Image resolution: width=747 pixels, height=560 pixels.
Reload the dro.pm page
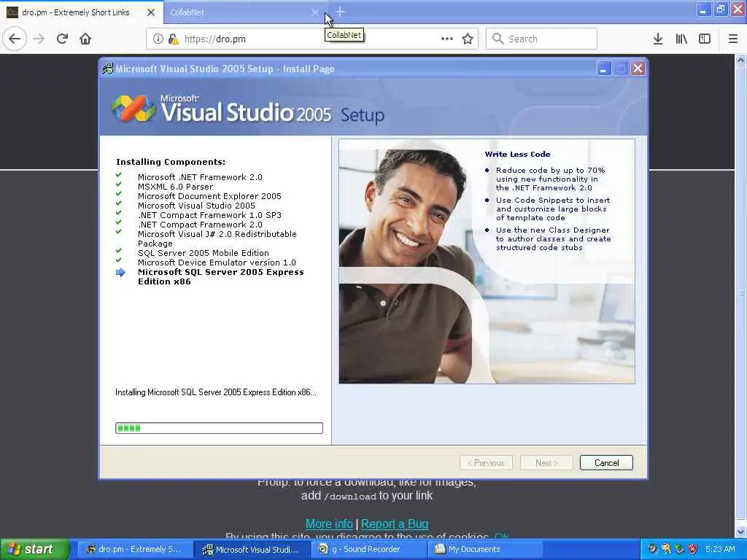pos(62,39)
